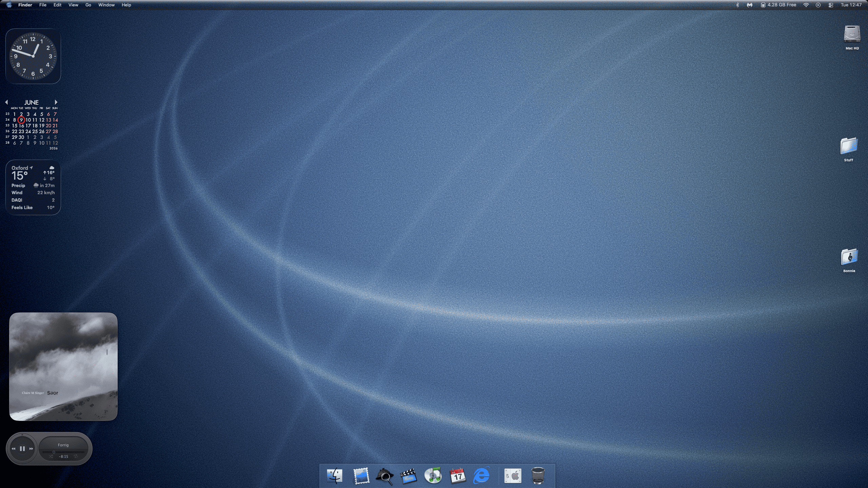This screenshot has width=868, height=488.
Task: Click the 4.28 GB Free text
Action: [x=782, y=5]
